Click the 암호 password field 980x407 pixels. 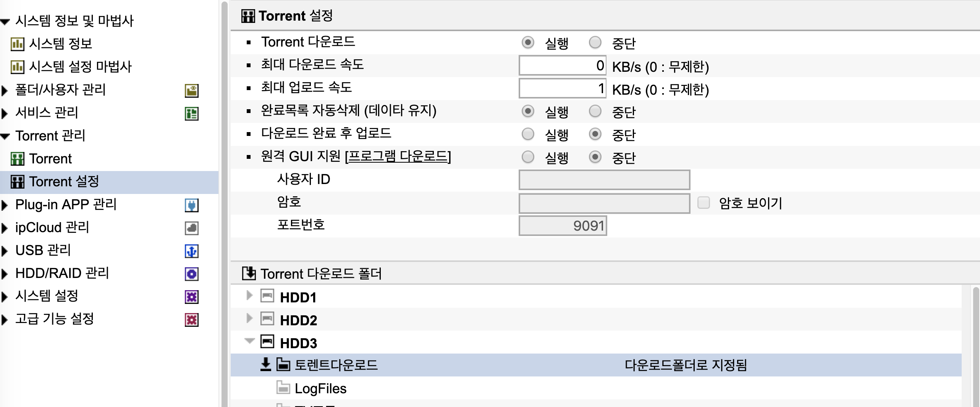pyautogui.click(x=604, y=203)
